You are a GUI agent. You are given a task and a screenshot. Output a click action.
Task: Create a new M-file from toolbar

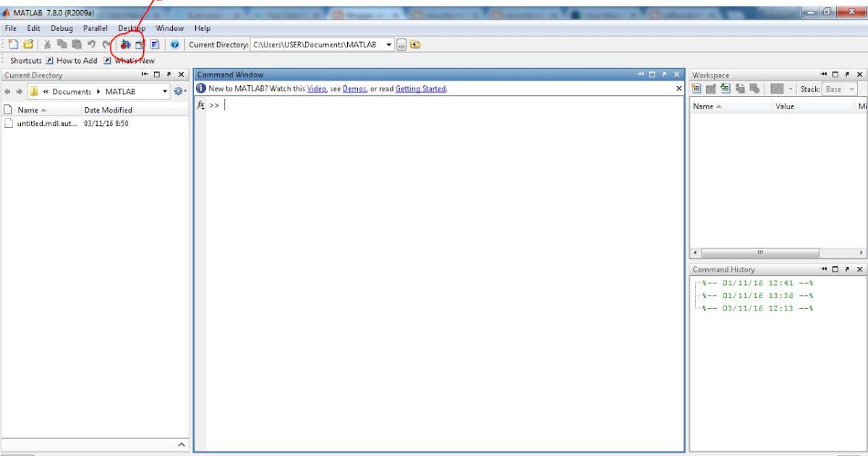pos(13,45)
